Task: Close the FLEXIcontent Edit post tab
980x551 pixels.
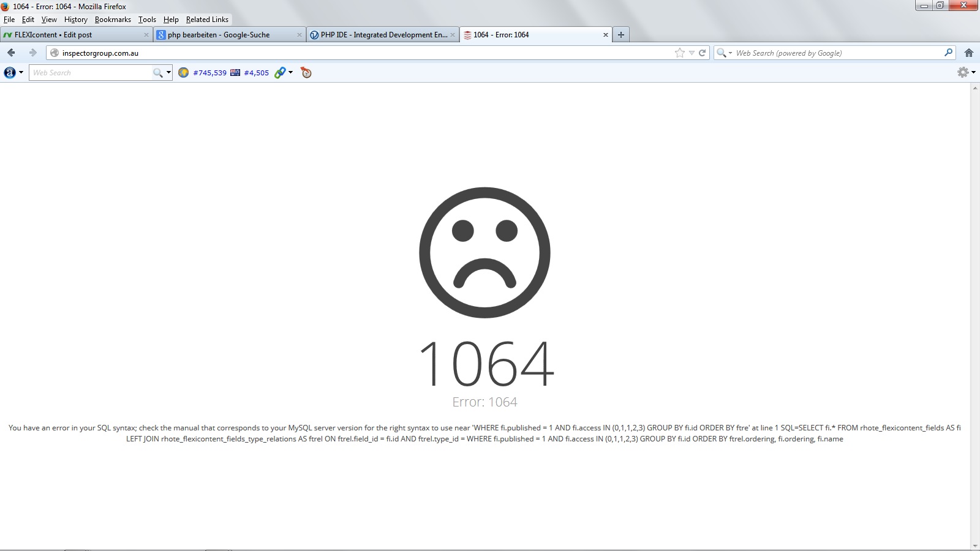Action: [146, 35]
